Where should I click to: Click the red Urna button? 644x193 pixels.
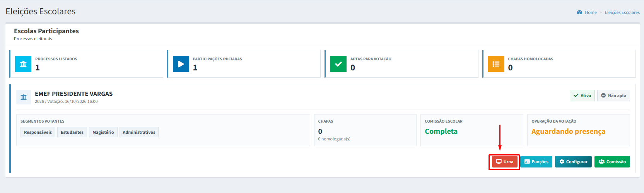[x=504, y=162]
